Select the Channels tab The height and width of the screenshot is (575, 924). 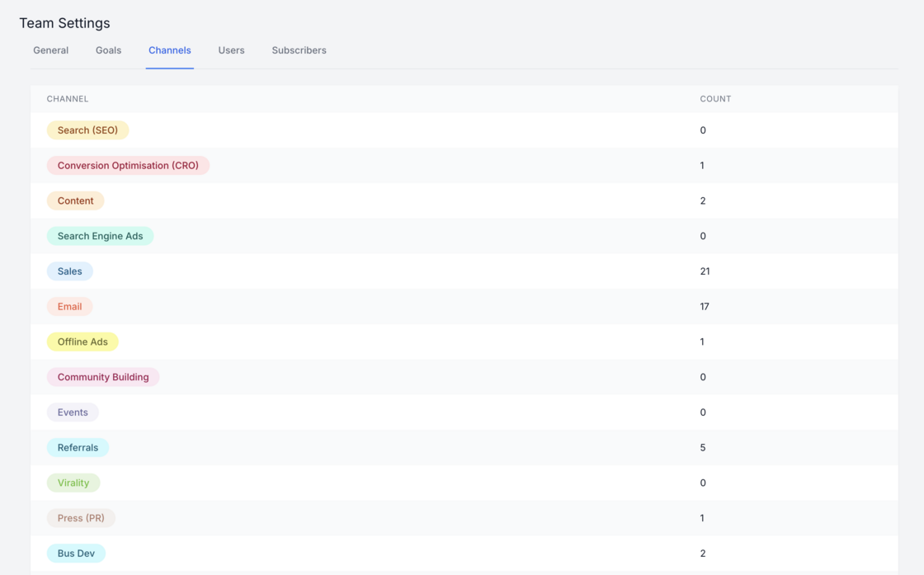tap(170, 50)
